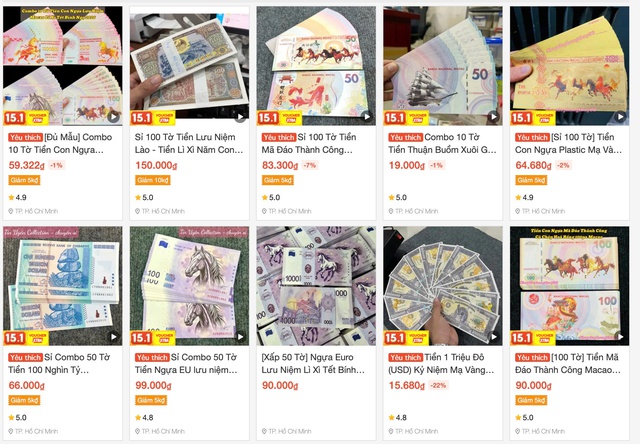Click the Yêu thích badge on Con Ngựa Plastic item

point(532,138)
